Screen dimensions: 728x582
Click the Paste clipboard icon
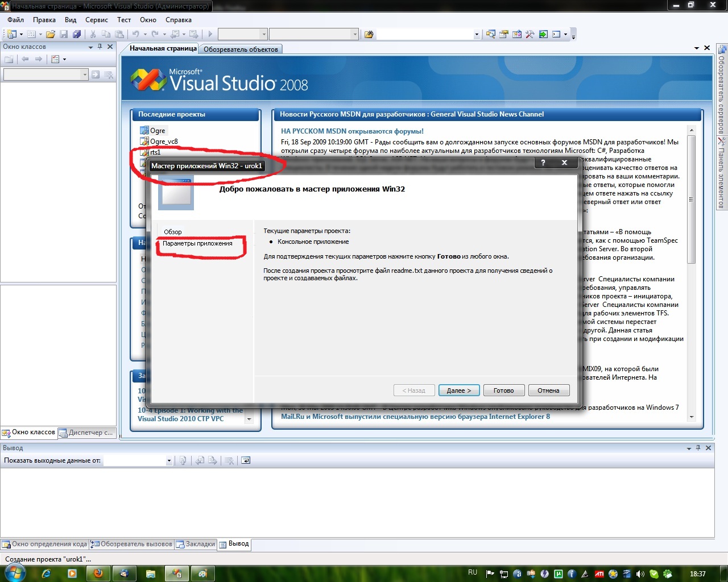pyautogui.click(x=119, y=34)
